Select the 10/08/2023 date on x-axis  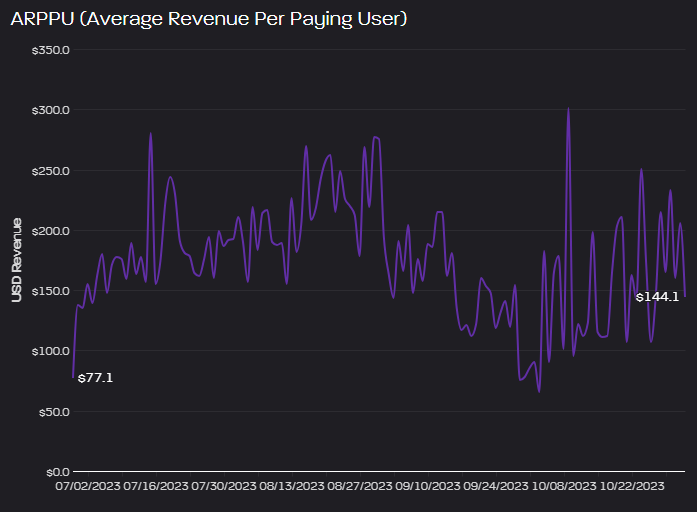565,487
